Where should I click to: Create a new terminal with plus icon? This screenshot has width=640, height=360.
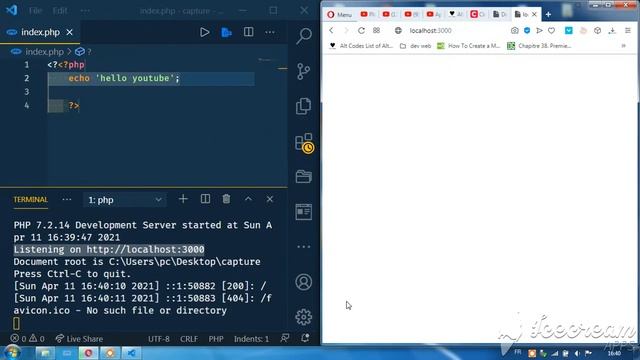pos(183,199)
